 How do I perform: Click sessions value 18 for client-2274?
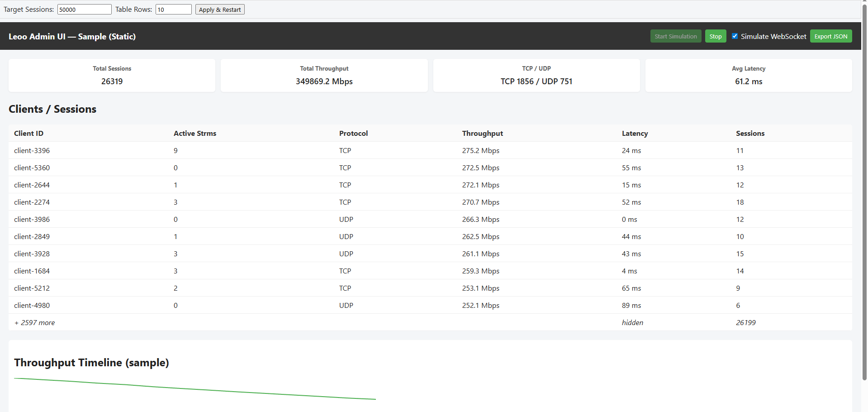(x=740, y=202)
